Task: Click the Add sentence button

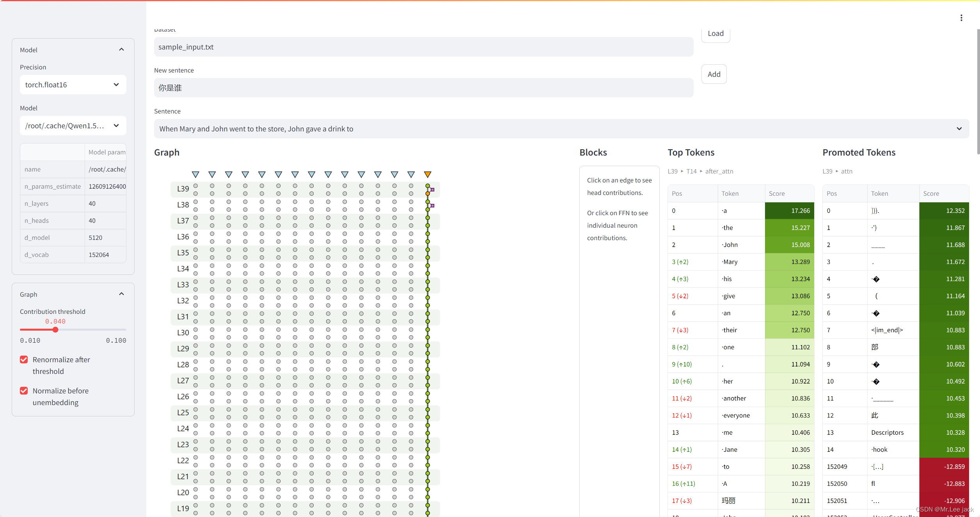Action: [x=714, y=74]
